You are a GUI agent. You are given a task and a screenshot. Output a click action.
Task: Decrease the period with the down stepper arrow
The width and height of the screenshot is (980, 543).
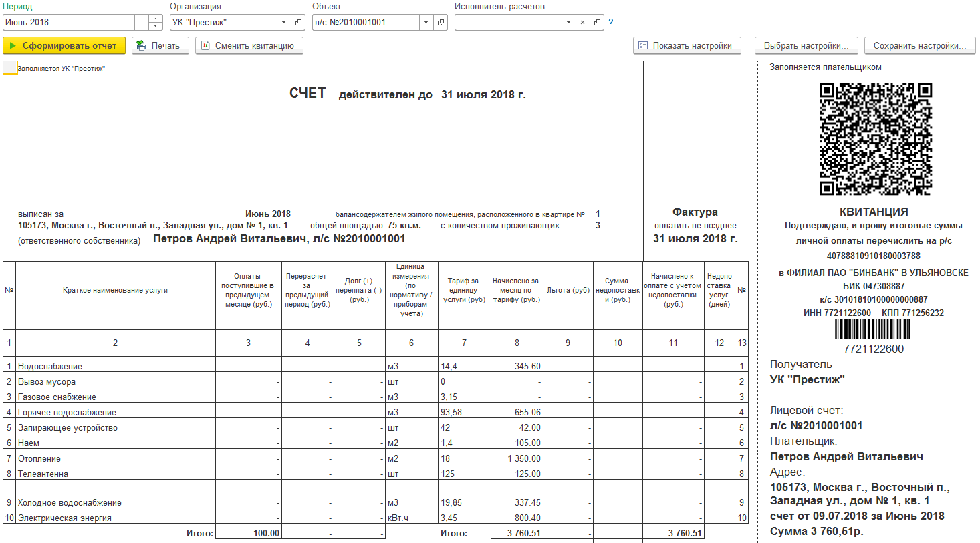[156, 27]
